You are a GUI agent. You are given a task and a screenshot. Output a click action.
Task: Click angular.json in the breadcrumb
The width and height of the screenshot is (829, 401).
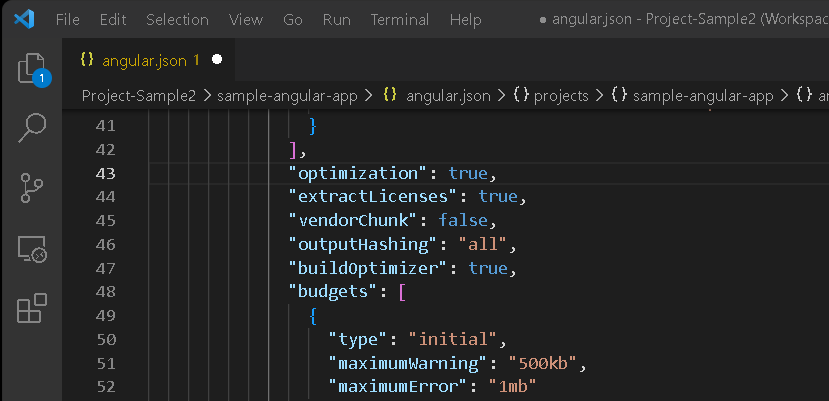coord(448,96)
